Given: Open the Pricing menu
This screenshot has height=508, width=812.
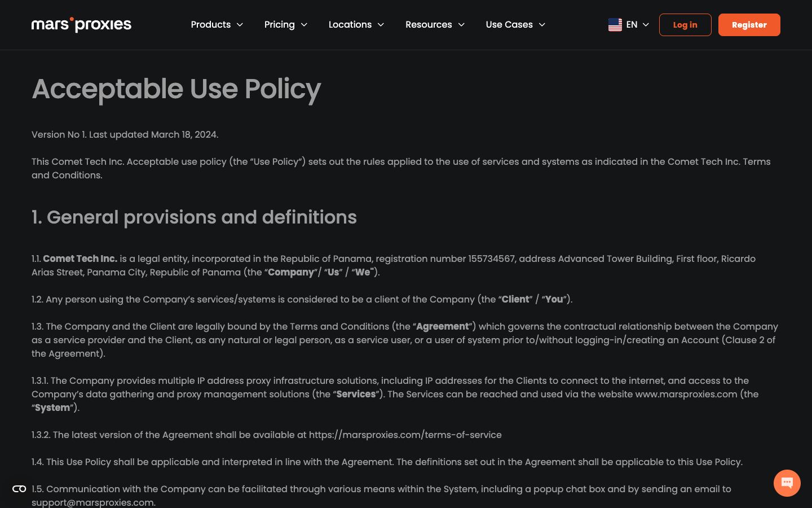Looking at the screenshot, I should coord(286,25).
